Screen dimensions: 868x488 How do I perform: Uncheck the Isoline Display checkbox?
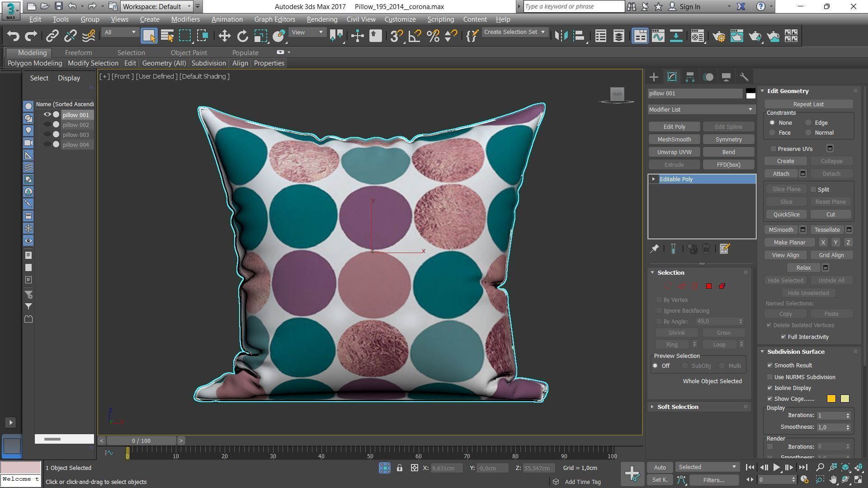(770, 388)
